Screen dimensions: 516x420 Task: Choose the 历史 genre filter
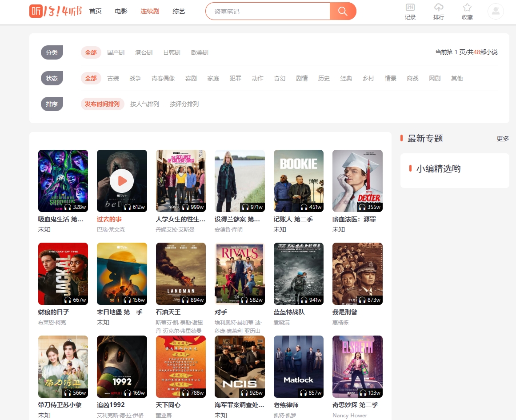click(324, 78)
